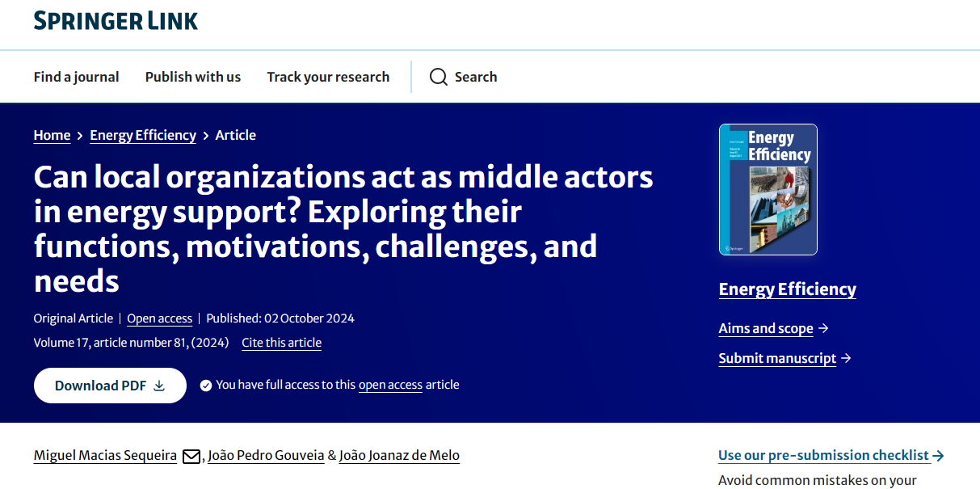Click the download arrow icon beside Download PDF
The height and width of the screenshot is (489, 980).
[x=159, y=386]
